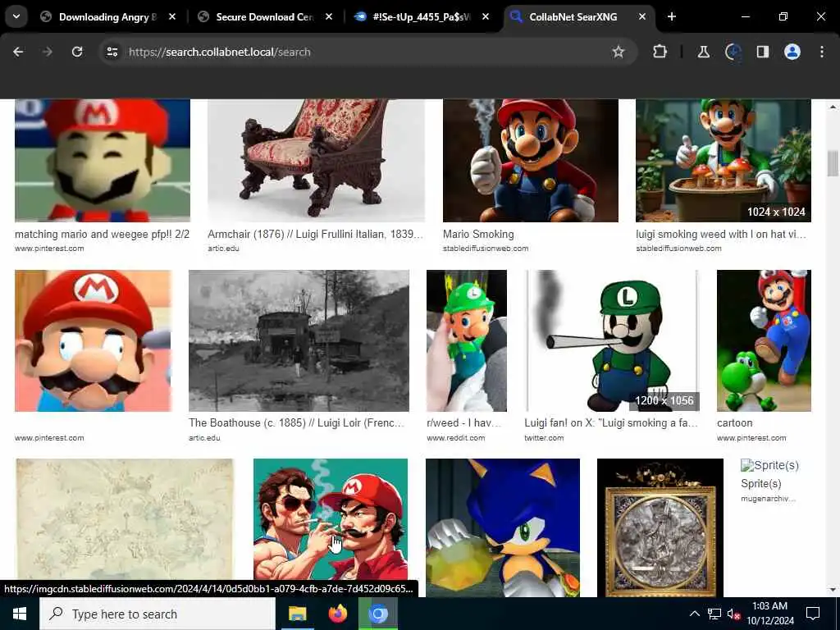Image resolution: width=840 pixels, height=630 pixels.
Task: Open luigi smoking weed 1024 x 1024 image
Action: [x=724, y=160]
